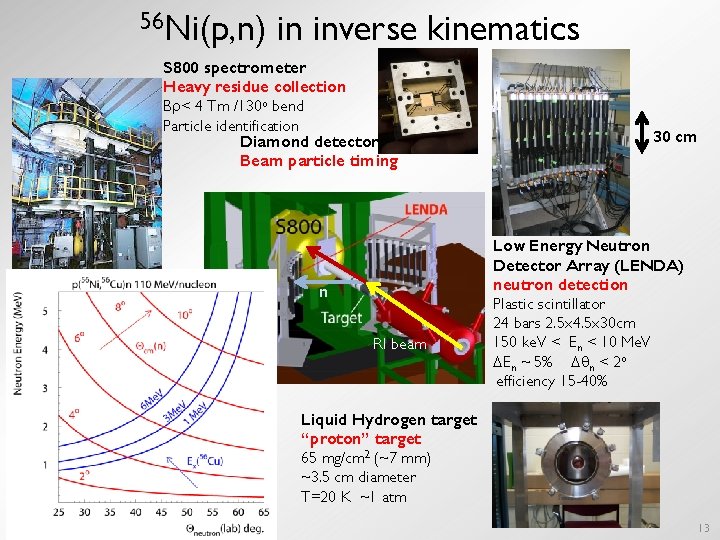Click the neutron 'n' label in rendering
The width and height of the screenshot is (720, 540).
(323, 292)
